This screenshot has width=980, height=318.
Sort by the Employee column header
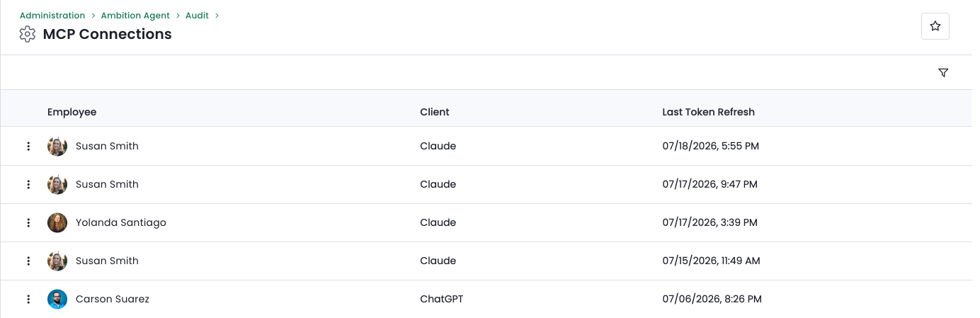click(x=72, y=112)
